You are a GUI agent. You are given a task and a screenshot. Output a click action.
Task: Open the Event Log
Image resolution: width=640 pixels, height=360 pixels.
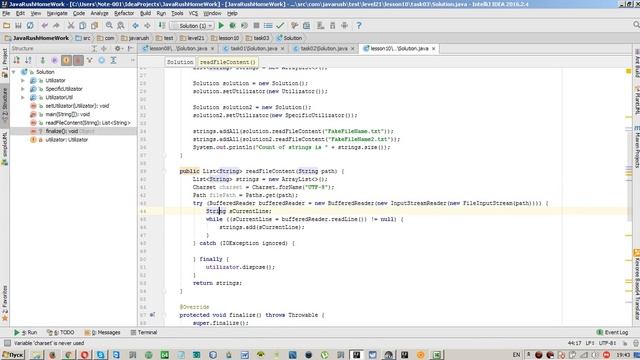[x=612, y=333]
